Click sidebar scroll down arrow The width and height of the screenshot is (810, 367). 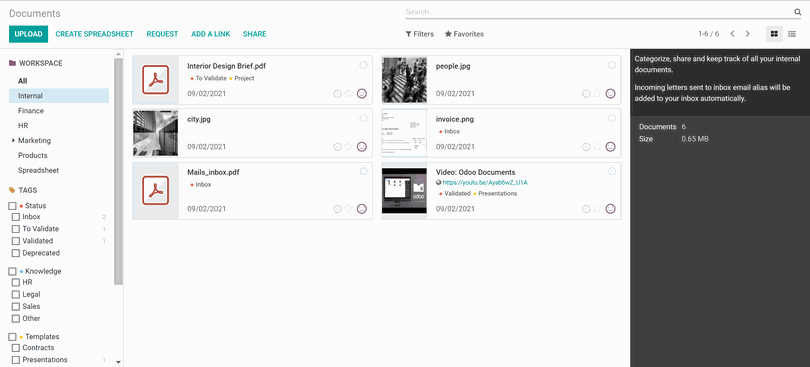118,362
